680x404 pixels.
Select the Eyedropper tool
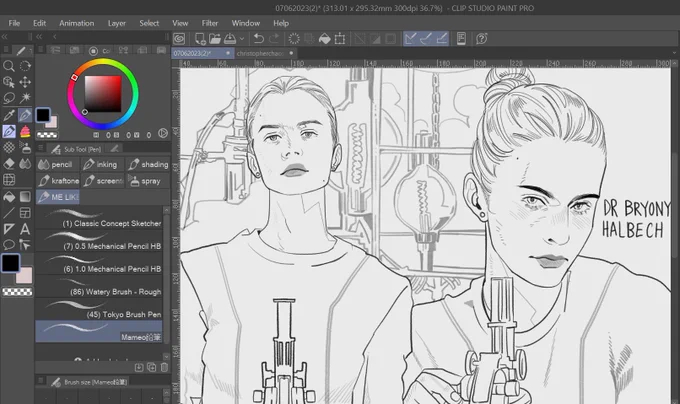pos(9,115)
